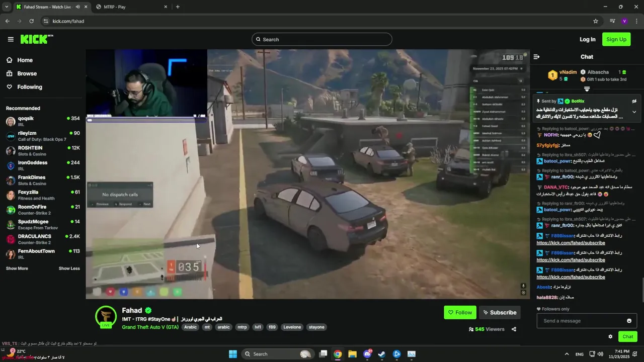Click the address bar URL

(68, 21)
